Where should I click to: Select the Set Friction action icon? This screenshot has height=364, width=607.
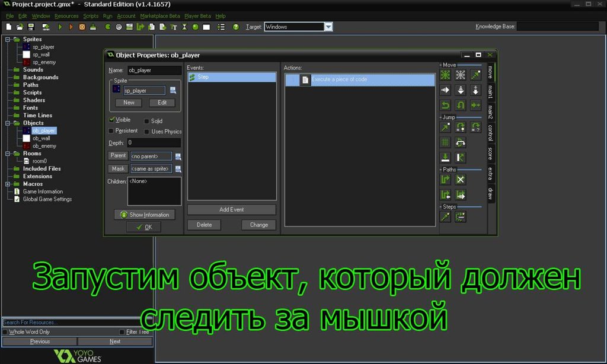click(475, 105)
